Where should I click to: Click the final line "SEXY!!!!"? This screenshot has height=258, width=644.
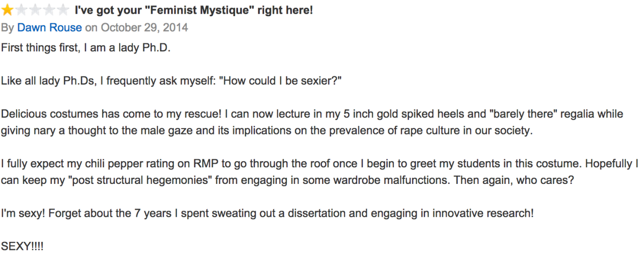(22, 247)
